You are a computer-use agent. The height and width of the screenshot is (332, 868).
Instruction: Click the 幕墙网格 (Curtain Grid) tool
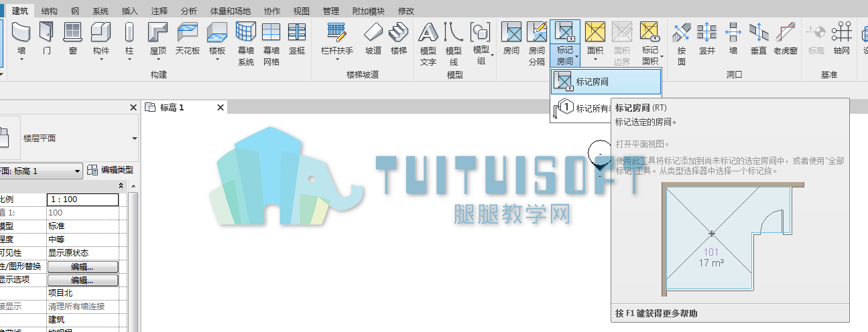(x=271, y=44)
